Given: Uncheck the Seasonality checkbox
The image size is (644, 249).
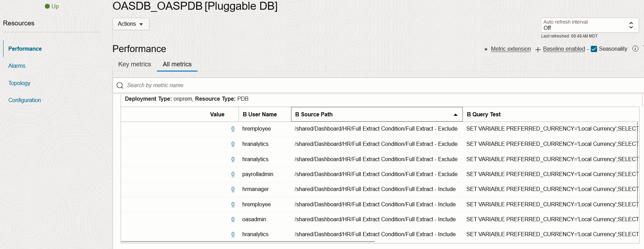Looking at the screenshot, I should 594,49.
